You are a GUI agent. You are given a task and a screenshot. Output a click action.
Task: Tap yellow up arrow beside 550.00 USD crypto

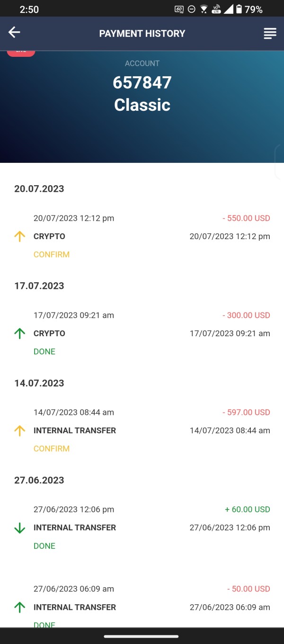(19, 236)
